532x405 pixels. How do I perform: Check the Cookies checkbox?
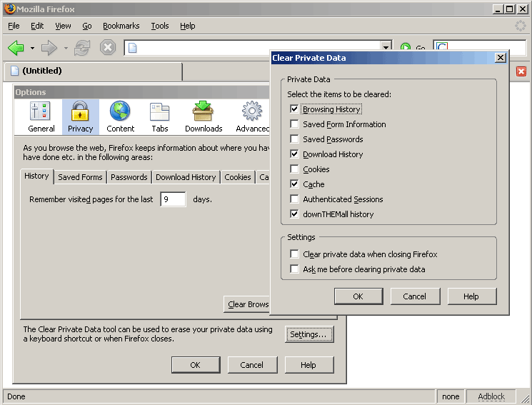point(294,169)
